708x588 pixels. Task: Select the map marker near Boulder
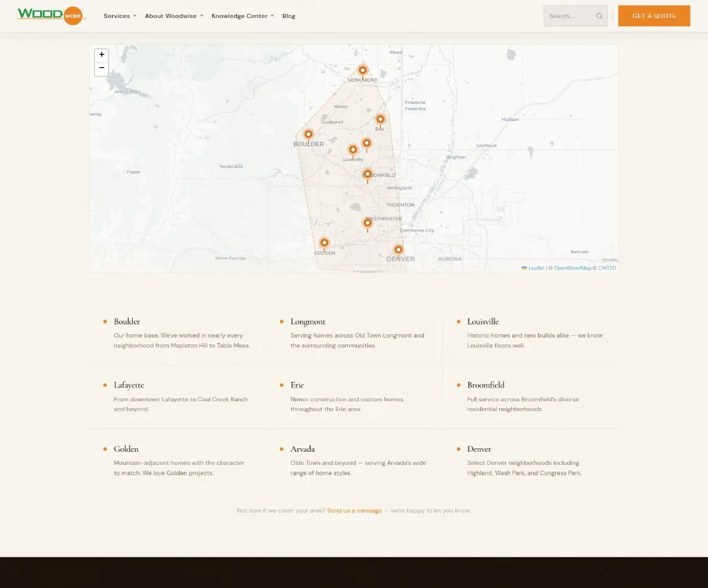(308, 133)
